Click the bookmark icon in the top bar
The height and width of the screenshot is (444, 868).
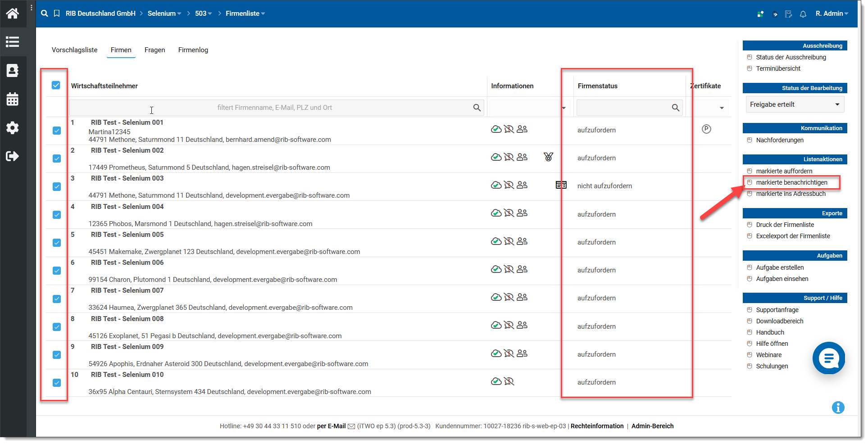(57, 14)
